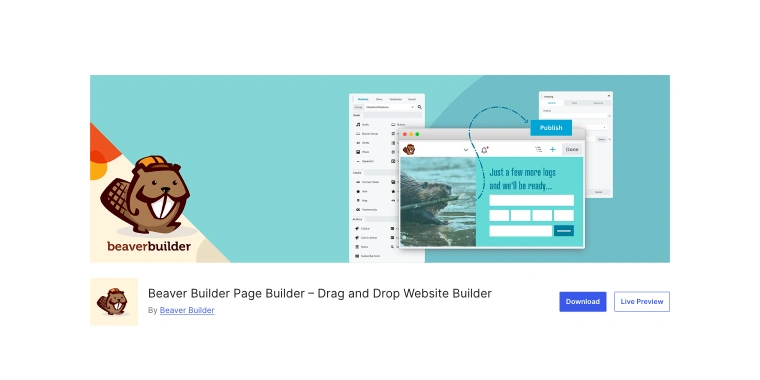Select the General tab in Heading settings panel
Screen dimensions: 760x380
(552, 103)
